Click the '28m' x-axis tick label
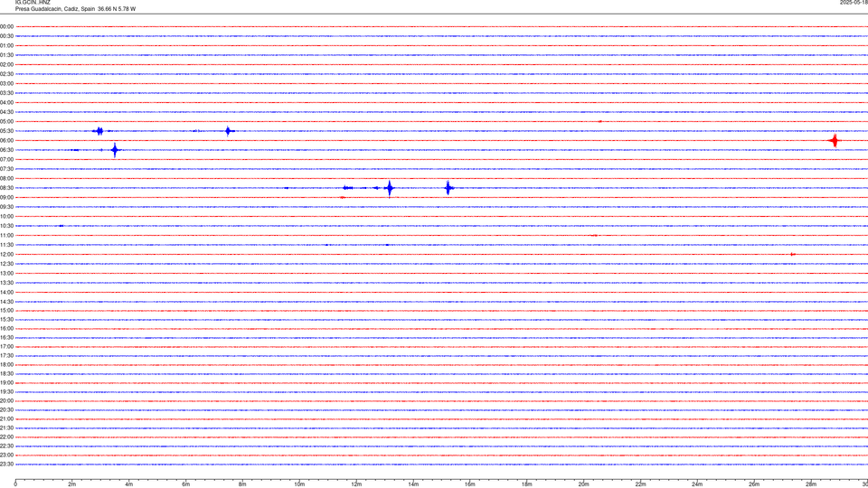The width and height of the screenshot is (868, 488). (811, 484)
